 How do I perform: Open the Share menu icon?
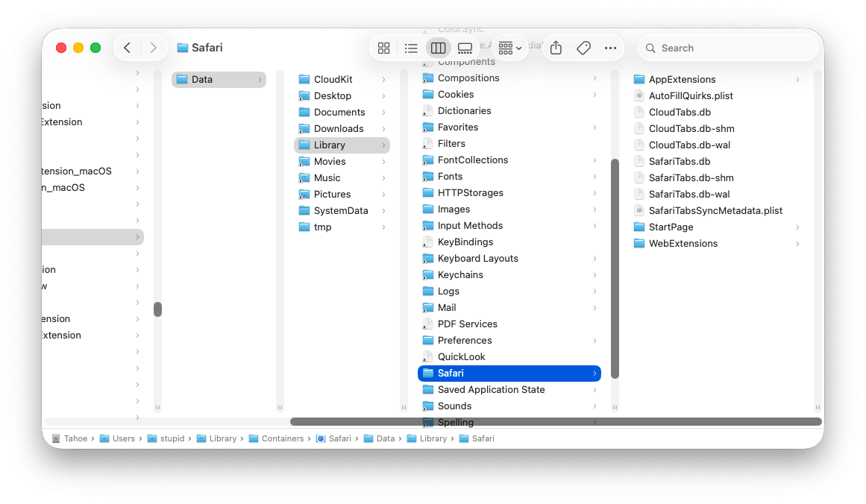point(555,48)
